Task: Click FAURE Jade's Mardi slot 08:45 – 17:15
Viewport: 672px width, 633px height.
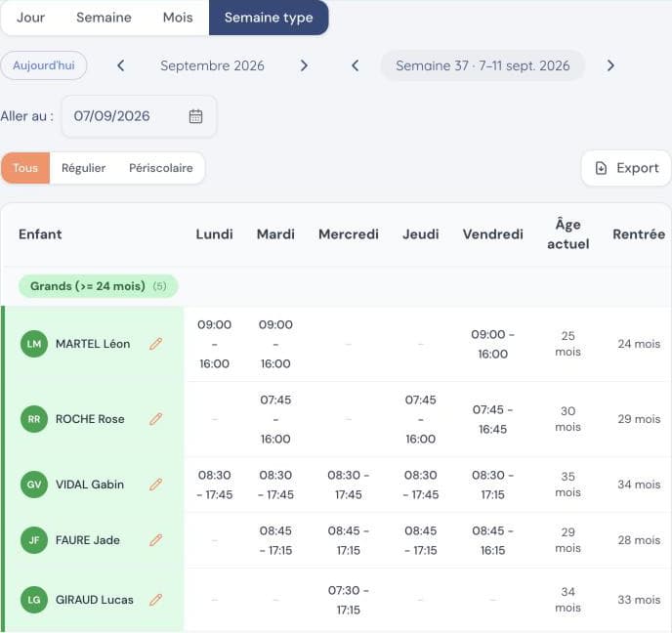Action: coord(275,540)
